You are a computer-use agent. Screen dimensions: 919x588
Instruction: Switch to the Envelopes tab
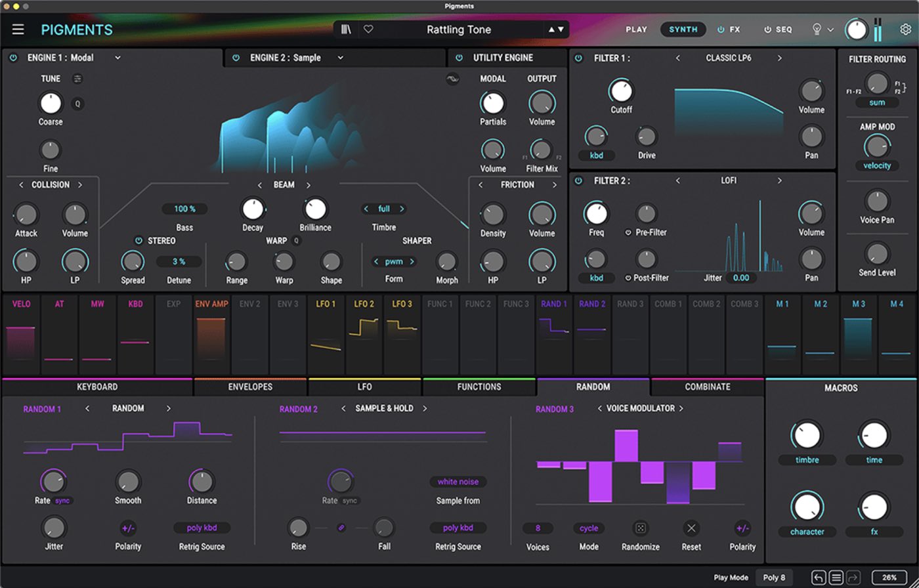(x=250, y=387)
